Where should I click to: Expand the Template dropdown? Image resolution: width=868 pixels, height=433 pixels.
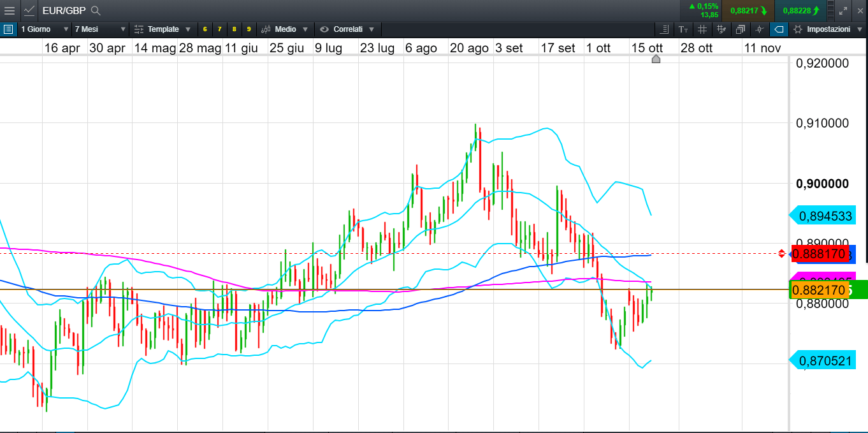click(162, 29)
